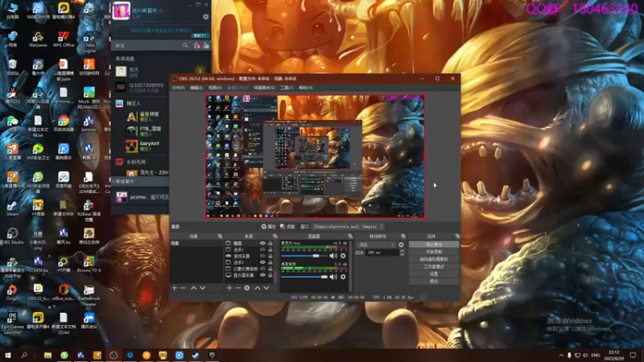644x362 pixels.
Task: Open source settings gear below sources list
Action: click(247, 288)
